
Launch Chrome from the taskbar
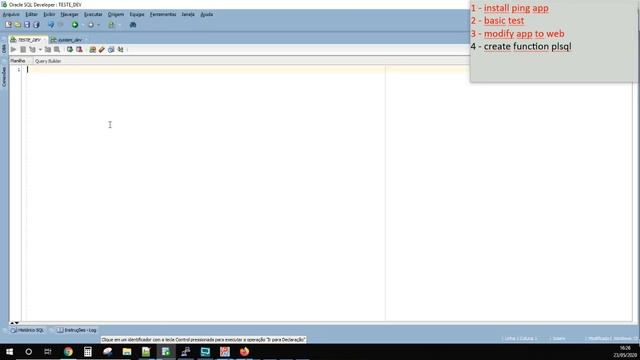68,351
